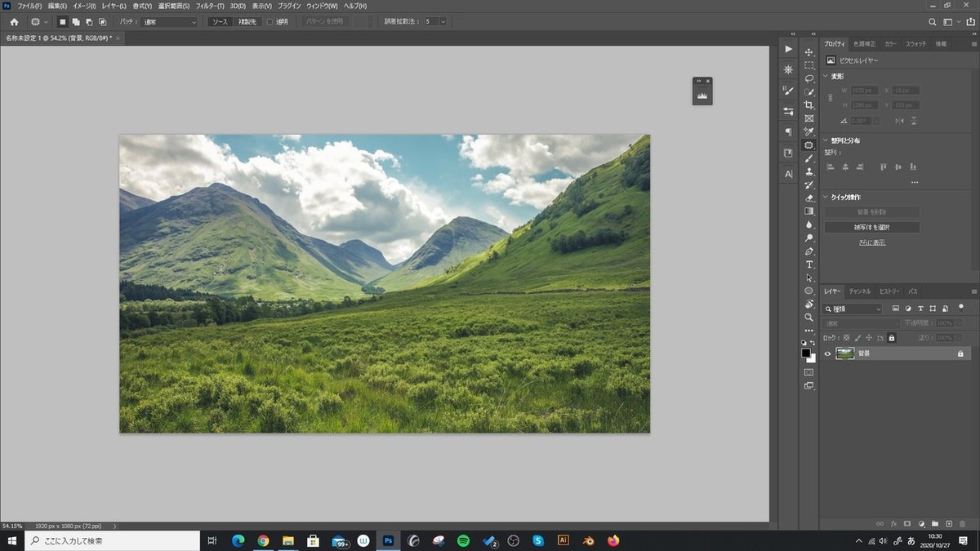Image resolution: width=980 pixels, height=551 pixels.
Task: Open the Layers panel menu
Action: click(973, 291)
